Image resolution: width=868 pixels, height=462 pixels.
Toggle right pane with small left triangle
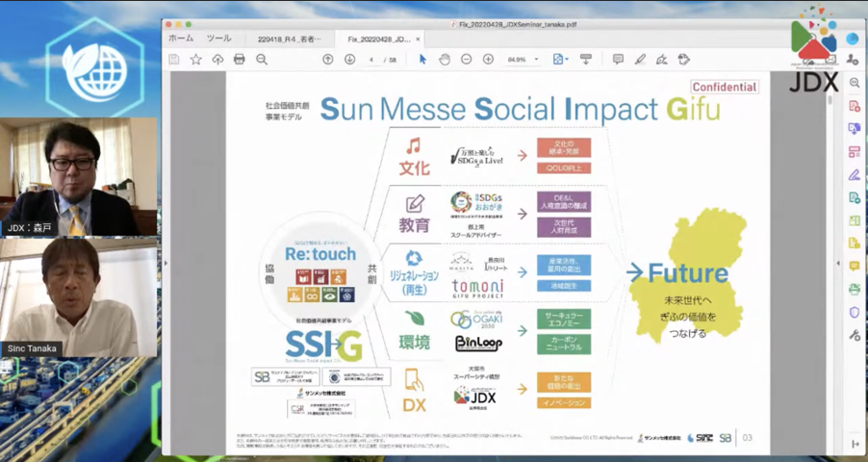[x=838, y=263]
